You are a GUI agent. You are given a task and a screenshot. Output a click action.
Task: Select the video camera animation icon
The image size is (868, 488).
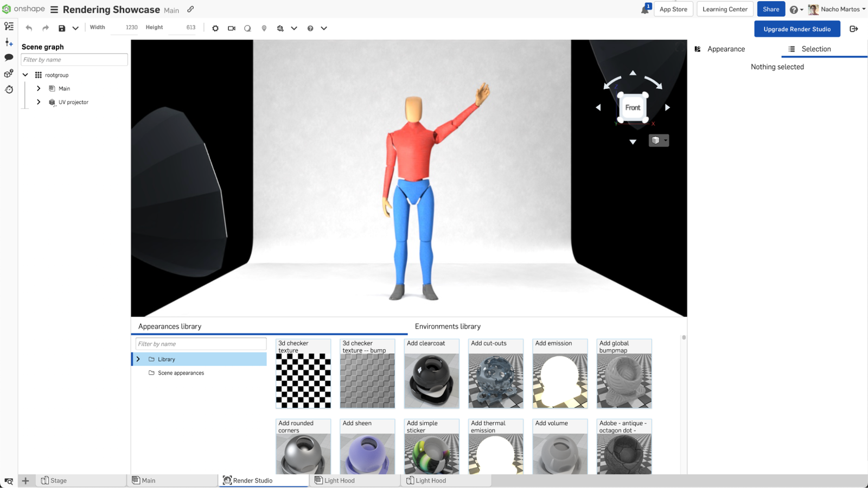pos(232,28)
